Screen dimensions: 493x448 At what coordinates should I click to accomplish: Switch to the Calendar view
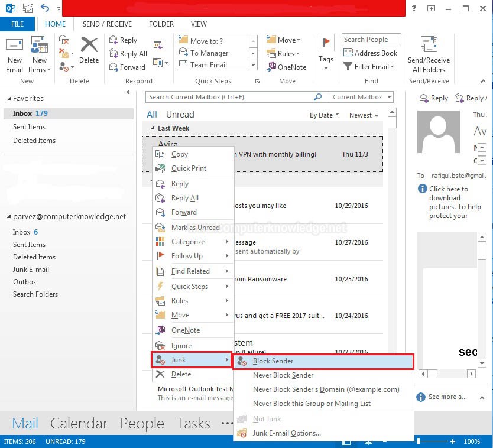(x=79, y=424)
